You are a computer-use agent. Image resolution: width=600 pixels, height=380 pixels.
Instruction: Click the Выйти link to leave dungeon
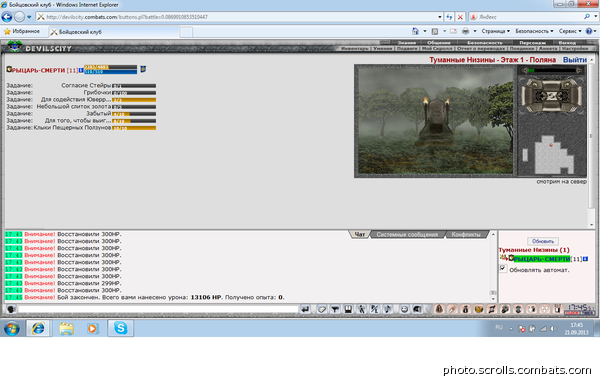pyautogui.click(x=574, y=60)
